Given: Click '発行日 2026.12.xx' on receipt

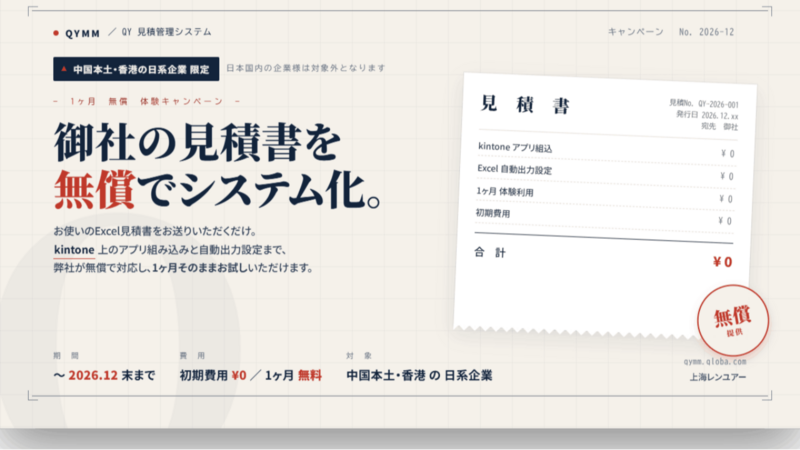Looking at the screenshot, I should [707, 115].
